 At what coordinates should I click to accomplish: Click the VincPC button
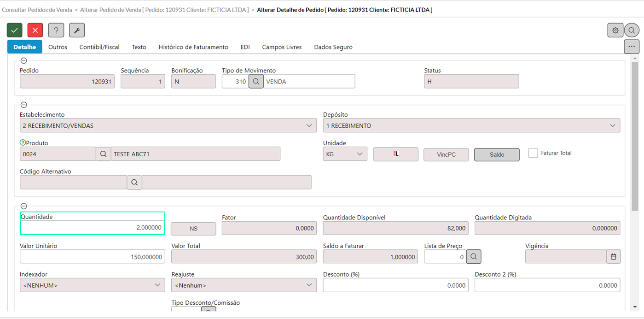tap(446, 155)
